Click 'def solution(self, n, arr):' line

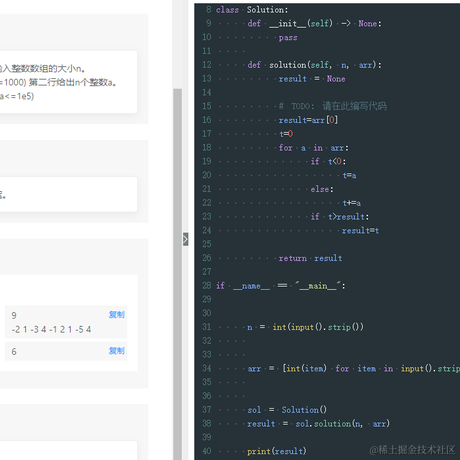(x=314, y=65)
